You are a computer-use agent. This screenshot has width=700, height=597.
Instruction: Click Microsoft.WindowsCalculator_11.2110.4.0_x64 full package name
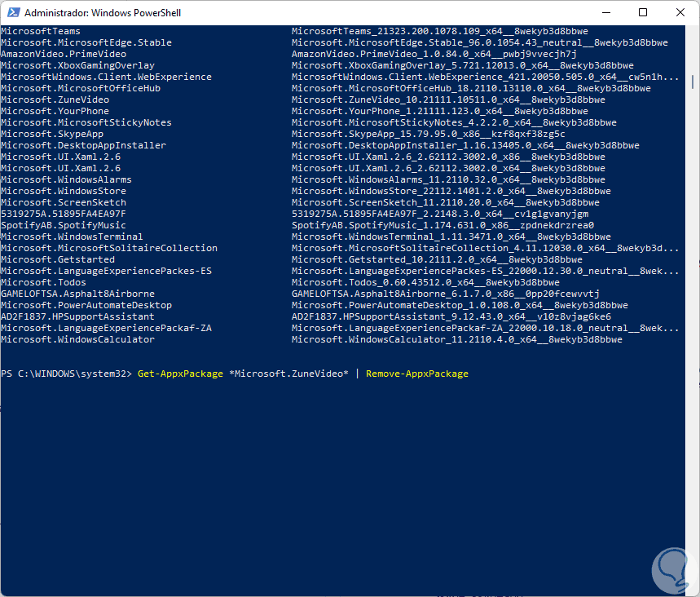point(456,339)
